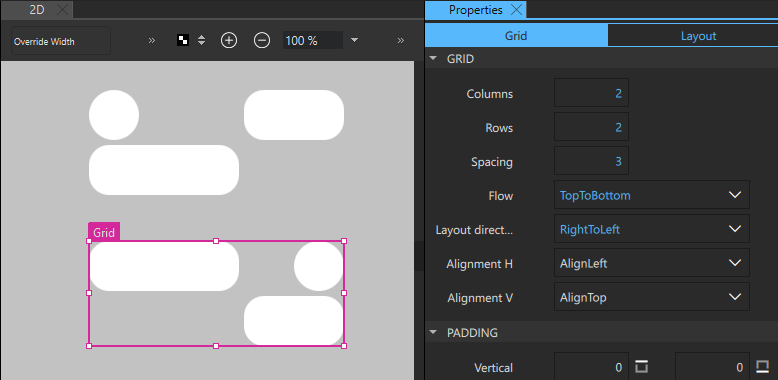Click the top vertical padding field
This screenshot has width=778, height=380.
[591, 367]
